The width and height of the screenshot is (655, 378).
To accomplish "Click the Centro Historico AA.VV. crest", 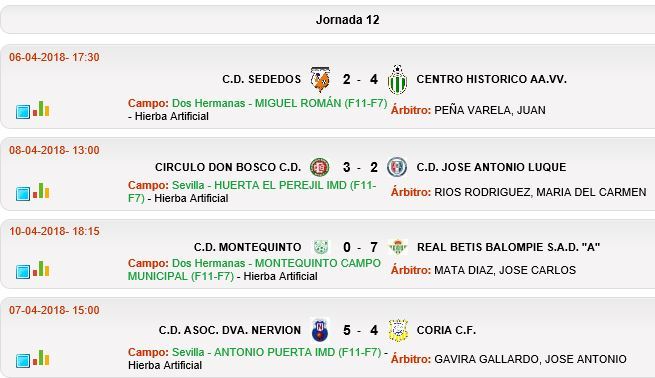I will click(x=397, y=79).
